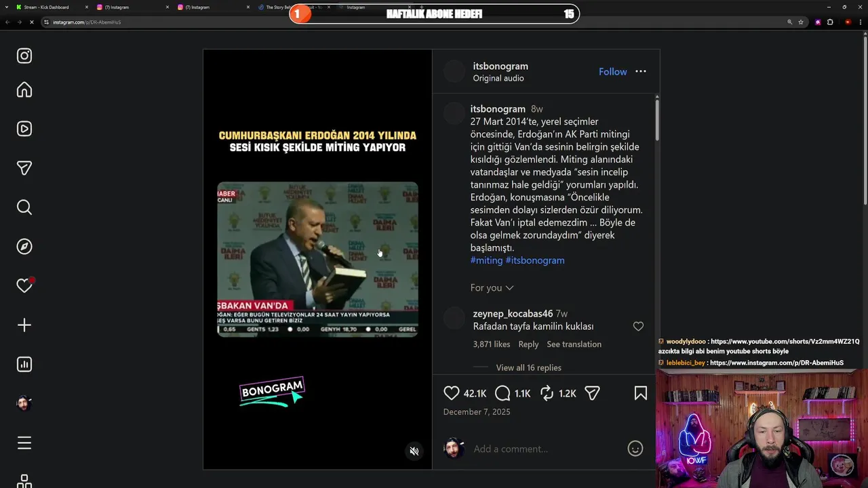Open the Reels section
Screen dimensions: 868x488
[x=24, y=129]
